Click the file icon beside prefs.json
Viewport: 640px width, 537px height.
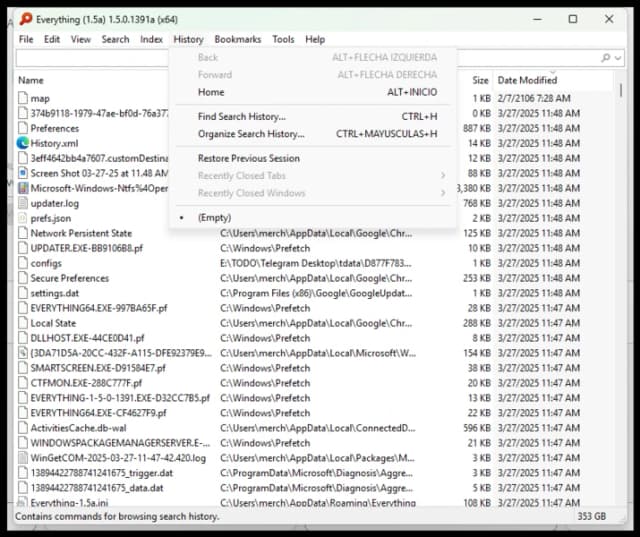pos(23,218)
